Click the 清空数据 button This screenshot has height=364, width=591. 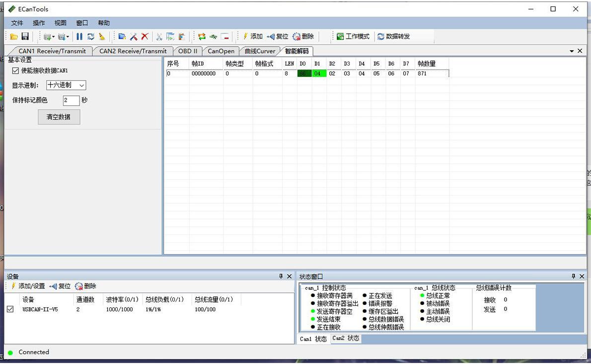[x=59, y=117]
